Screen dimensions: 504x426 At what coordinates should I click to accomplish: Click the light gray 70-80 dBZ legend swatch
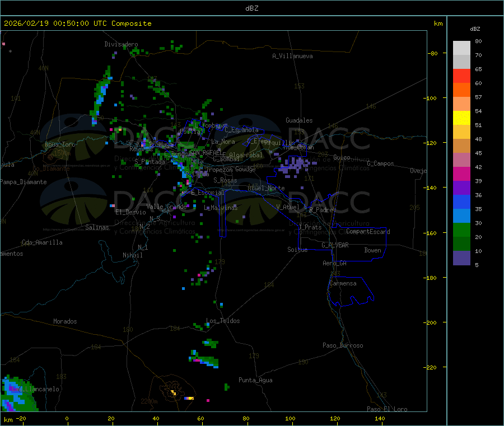point(461,48)
